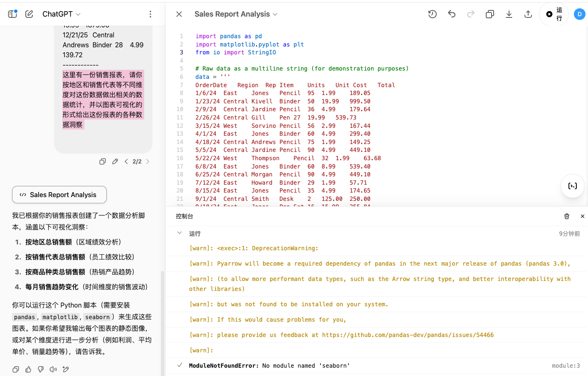Undo the last canvas edit
This screenshot has width=588, height=376.
click(452, 14)
